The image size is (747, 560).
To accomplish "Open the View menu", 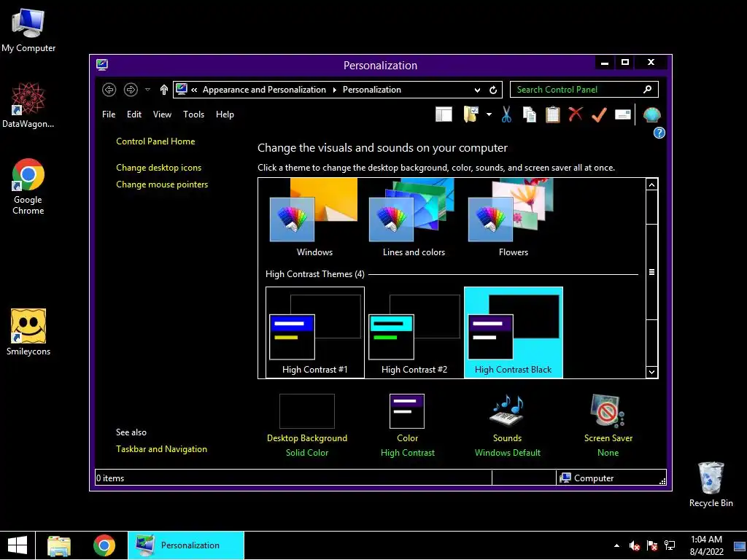I will (x=162, y=114).
